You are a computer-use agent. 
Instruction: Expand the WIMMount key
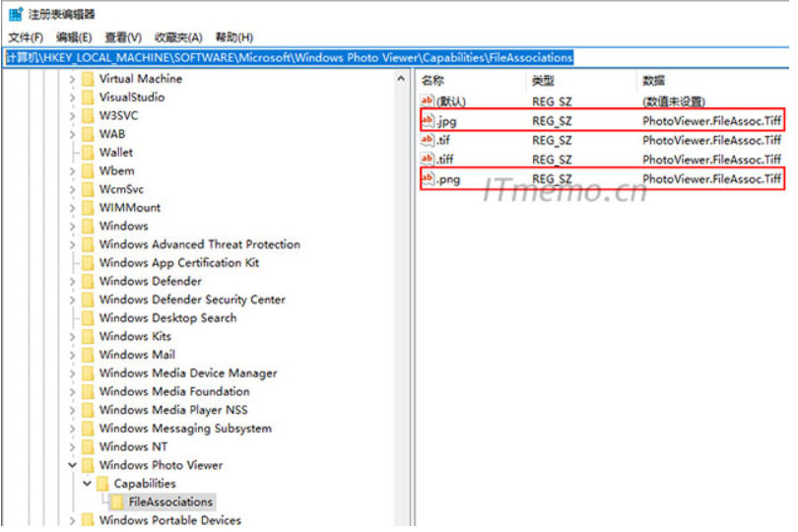pos(72,208)
